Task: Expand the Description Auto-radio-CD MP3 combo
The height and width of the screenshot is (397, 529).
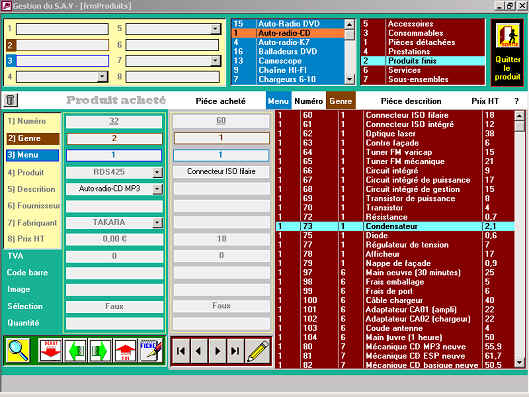Action: click(x=157, y=189)
